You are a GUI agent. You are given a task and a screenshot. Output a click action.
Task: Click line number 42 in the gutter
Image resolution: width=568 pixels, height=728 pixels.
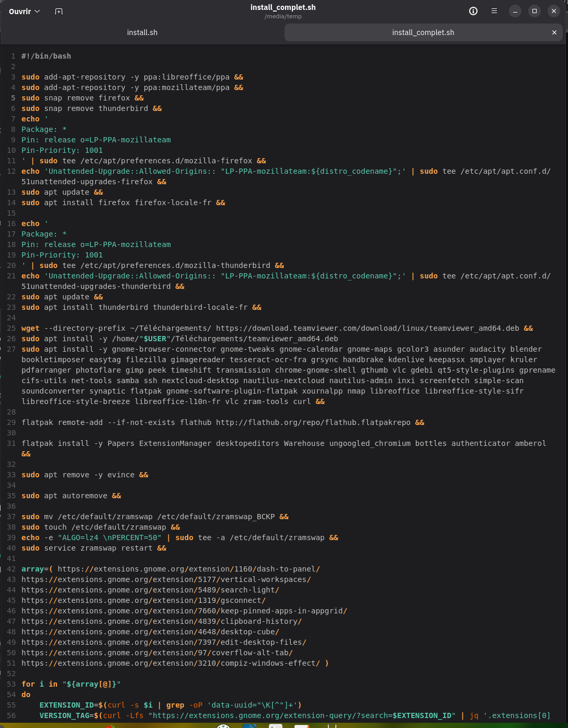(11, 569)
